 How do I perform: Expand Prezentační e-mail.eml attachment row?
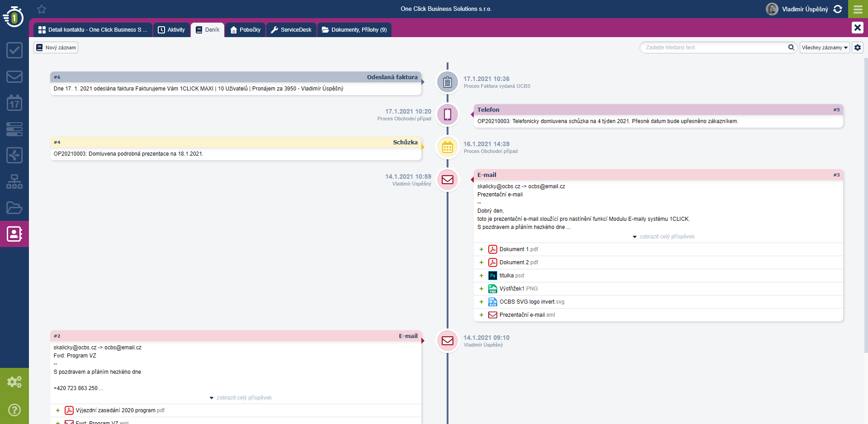click(481, 315)
